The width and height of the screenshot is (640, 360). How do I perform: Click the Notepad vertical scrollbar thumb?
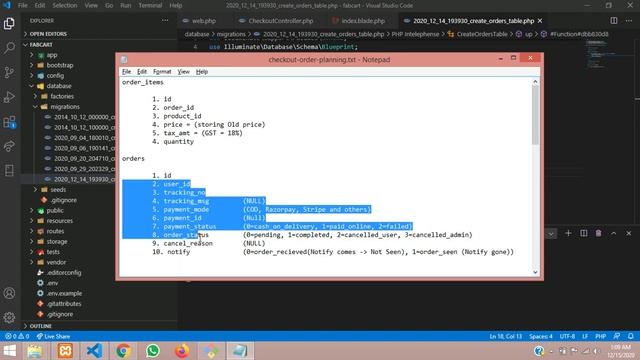pos(535,114)
